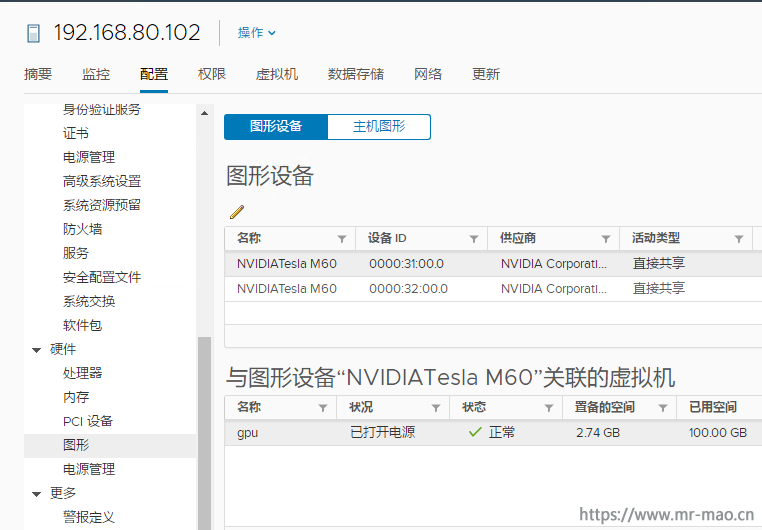Open the 更新 tab
762x530 pixels.
pos(485,74)
